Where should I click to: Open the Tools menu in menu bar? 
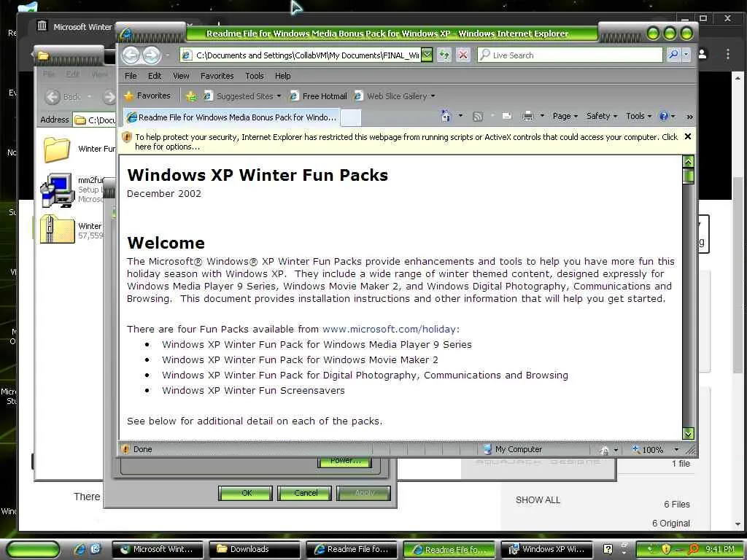255,76
